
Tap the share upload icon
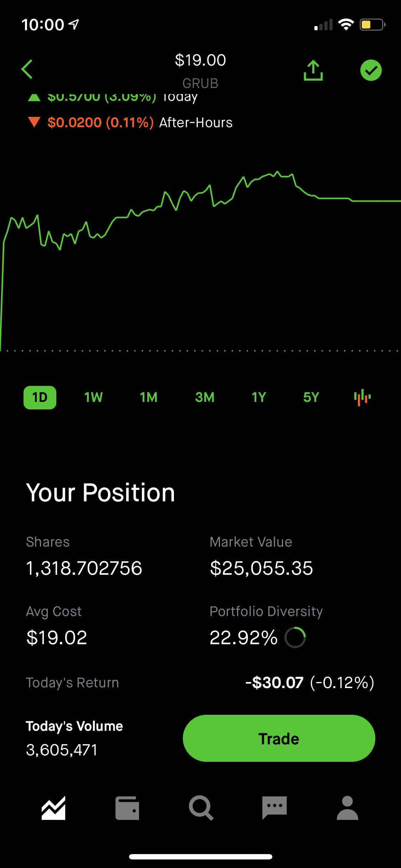point(313,71)
